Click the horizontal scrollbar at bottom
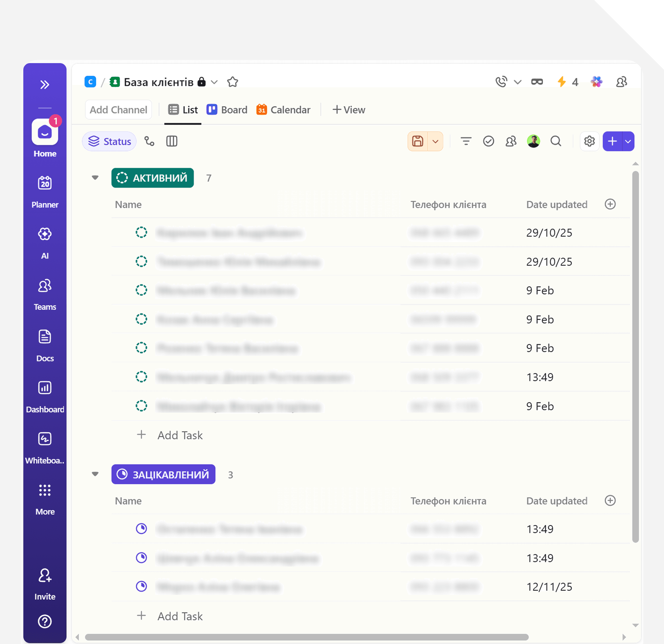Viewport: 664px width, 644px height. (306, 637)
